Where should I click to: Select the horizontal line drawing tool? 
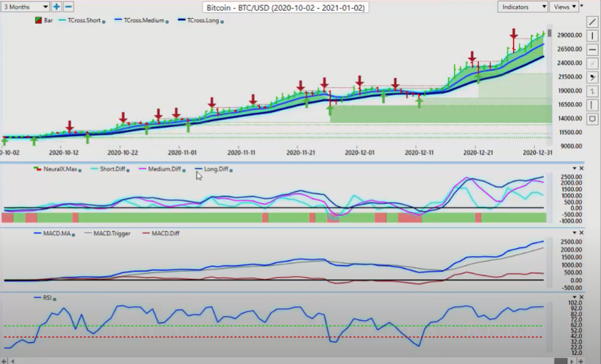coord(592,49)
